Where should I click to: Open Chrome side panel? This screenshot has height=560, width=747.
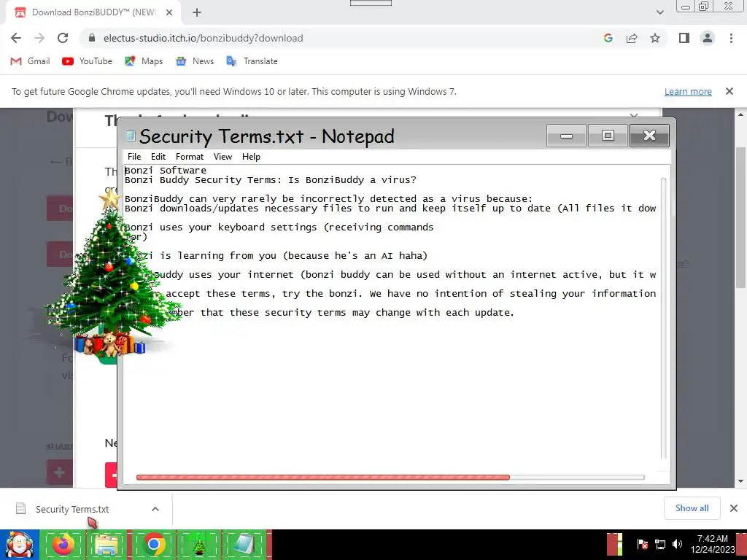(x=684, y=38)
